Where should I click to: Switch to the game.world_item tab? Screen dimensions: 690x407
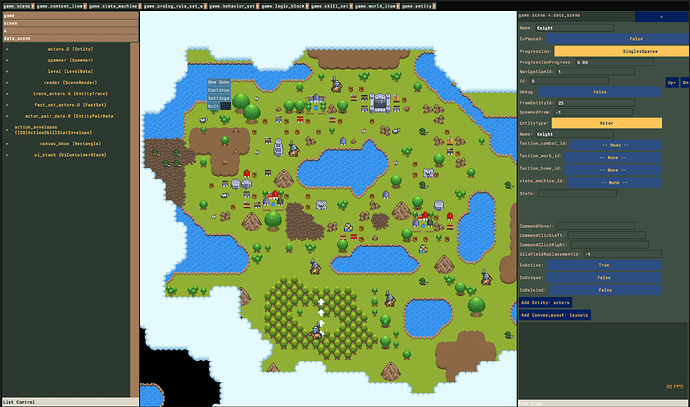pyautogui.click(x=375, y=6)
